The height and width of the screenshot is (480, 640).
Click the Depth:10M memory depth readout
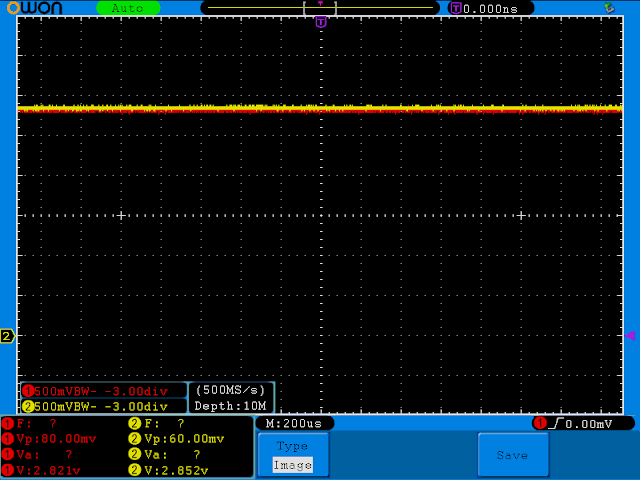coord(231,406)
